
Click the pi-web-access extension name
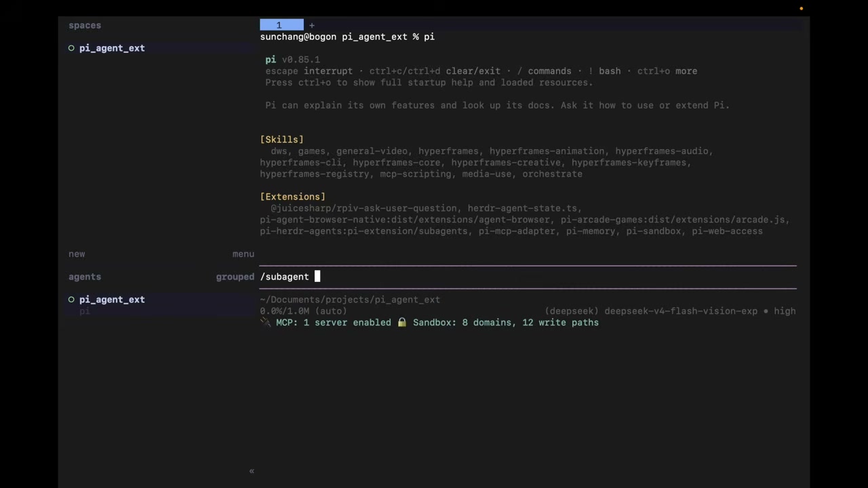[x=728, y=231]
